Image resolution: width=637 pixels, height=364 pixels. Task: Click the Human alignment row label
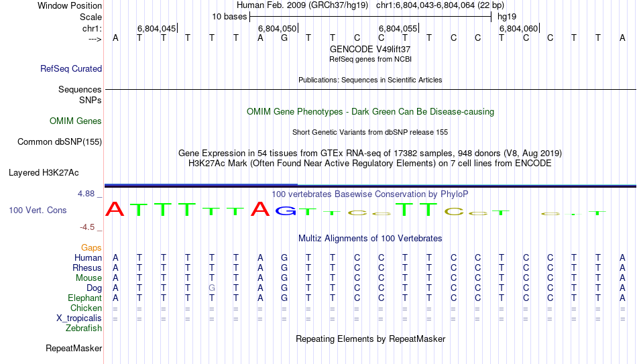click(x=88, y=258)
